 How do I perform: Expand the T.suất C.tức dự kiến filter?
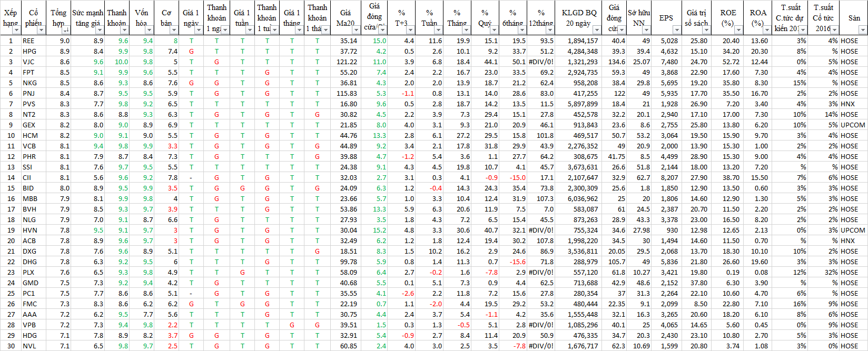coord(802,30)
